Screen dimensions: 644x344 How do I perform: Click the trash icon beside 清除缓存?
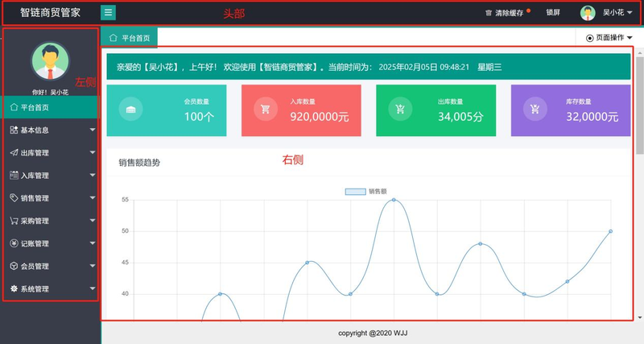(489, 13)
